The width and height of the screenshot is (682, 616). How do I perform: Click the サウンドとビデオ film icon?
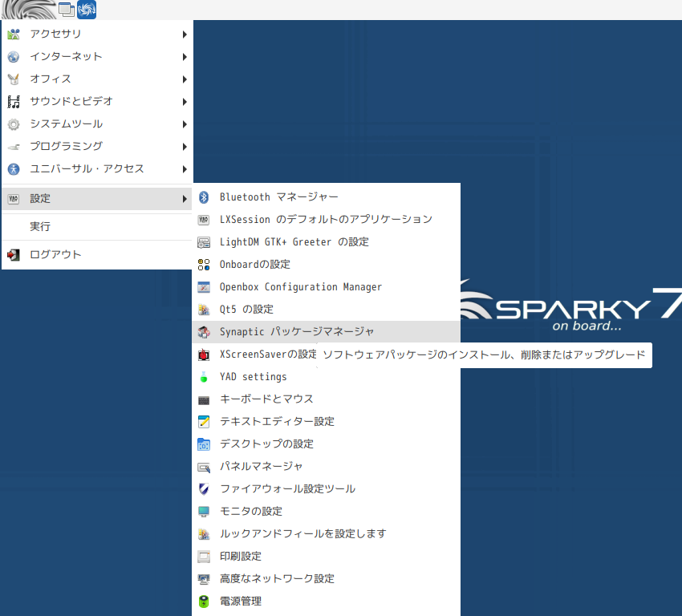[x=14, y=102]
